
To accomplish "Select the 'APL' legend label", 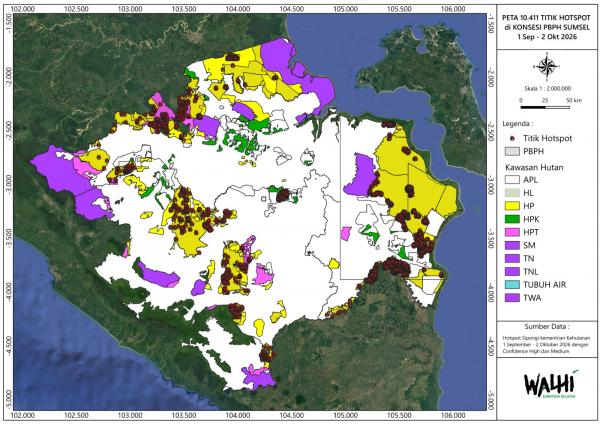I will (x=530, y=179).
